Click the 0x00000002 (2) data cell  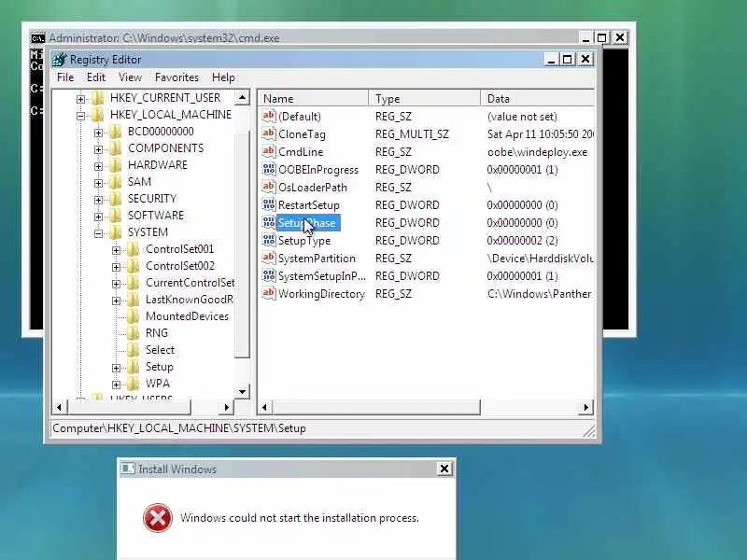522,241
